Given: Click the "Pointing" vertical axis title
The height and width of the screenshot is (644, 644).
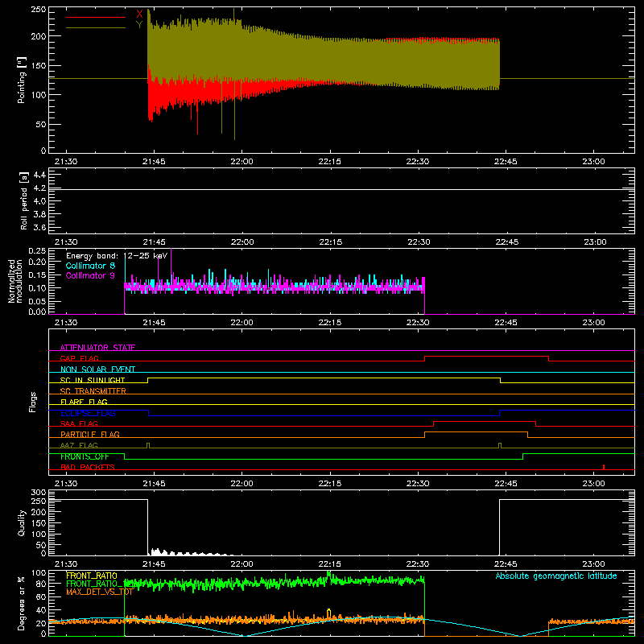Looking at the screenshot, I should [22, 80].
